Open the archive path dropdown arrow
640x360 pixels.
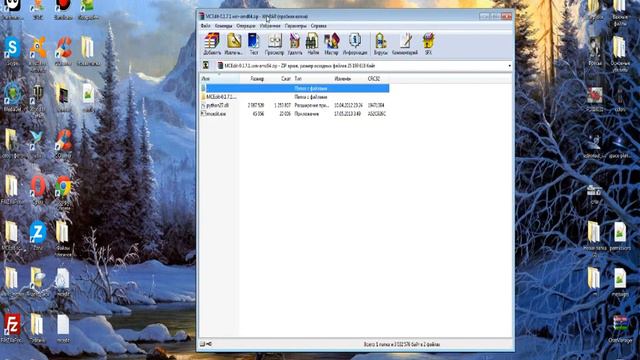coord(509,66)
